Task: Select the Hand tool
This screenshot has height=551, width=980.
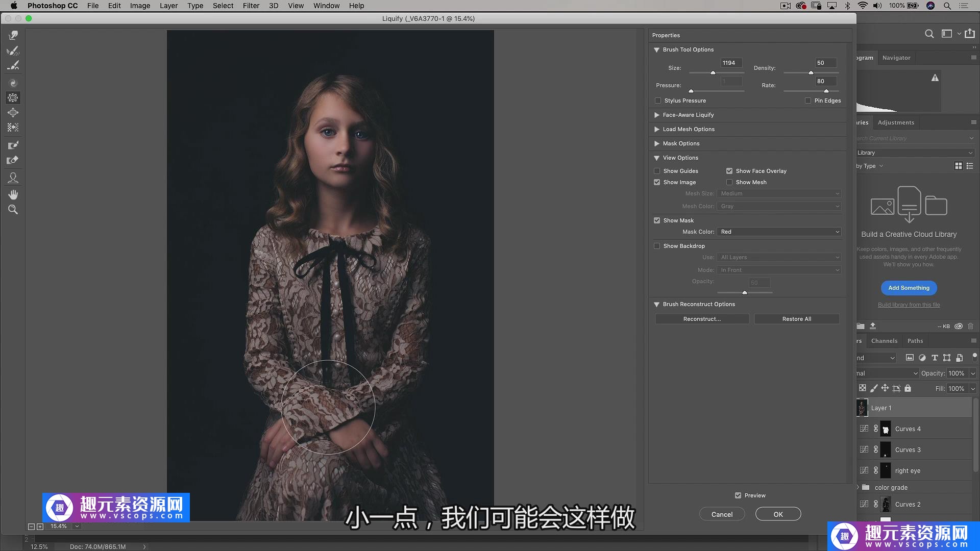Action: (x=13, y=194)
